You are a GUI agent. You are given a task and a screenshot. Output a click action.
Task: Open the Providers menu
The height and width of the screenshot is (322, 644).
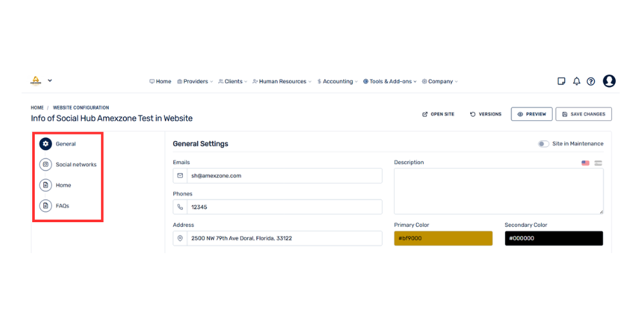195,81
